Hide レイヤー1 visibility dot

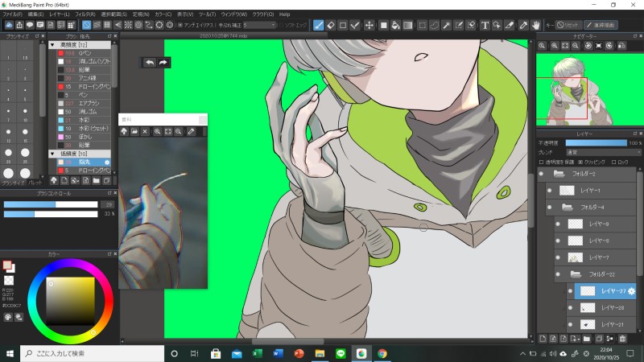550,191
